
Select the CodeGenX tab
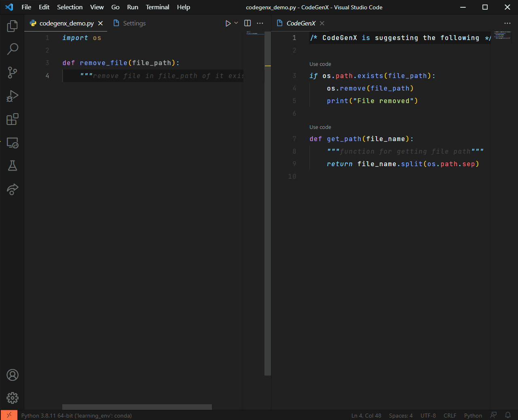300,23
